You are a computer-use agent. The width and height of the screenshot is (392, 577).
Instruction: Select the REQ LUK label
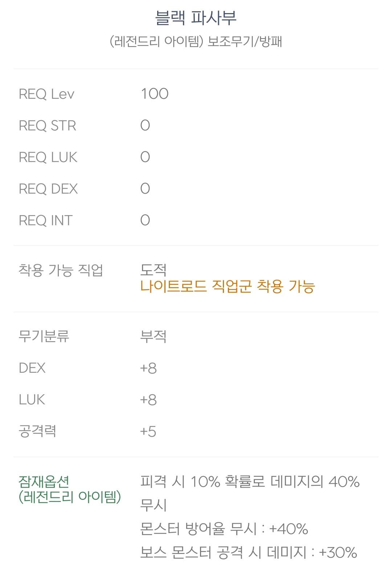[48, 157]
